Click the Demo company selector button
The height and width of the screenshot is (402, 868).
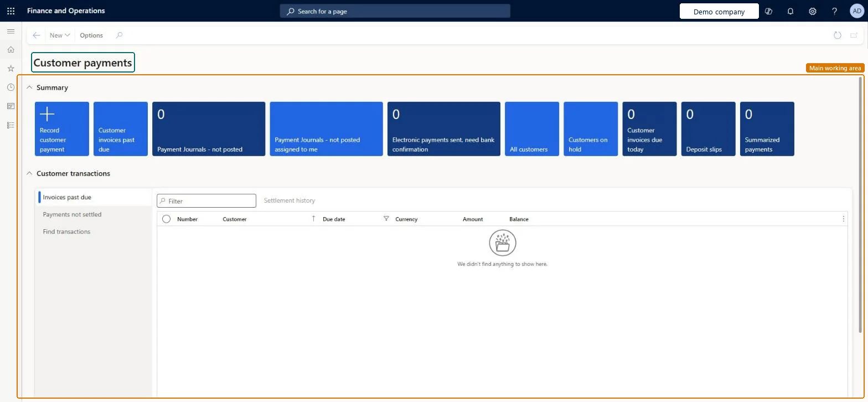(719, 12)
